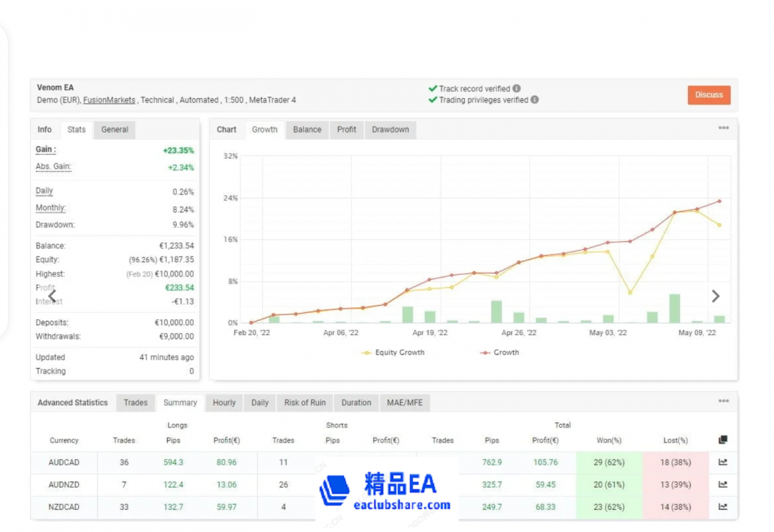Click the Gain label in Info panel

pos(46,150)
